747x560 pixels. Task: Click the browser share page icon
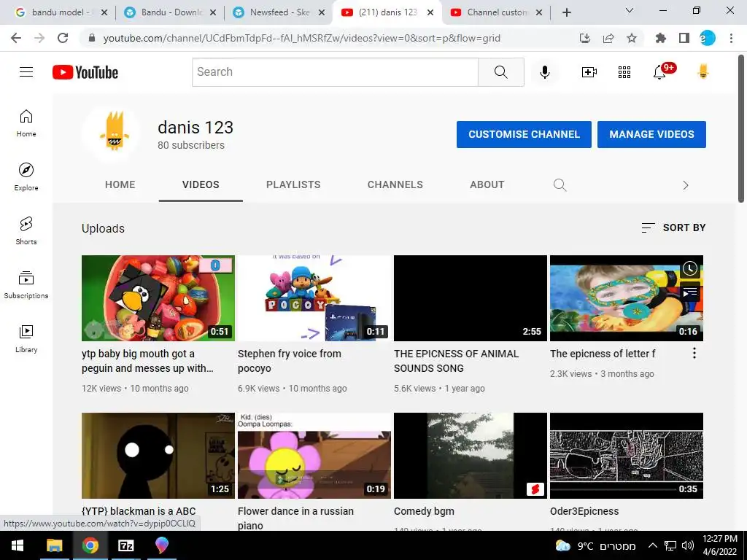click(x=608, y=38)
